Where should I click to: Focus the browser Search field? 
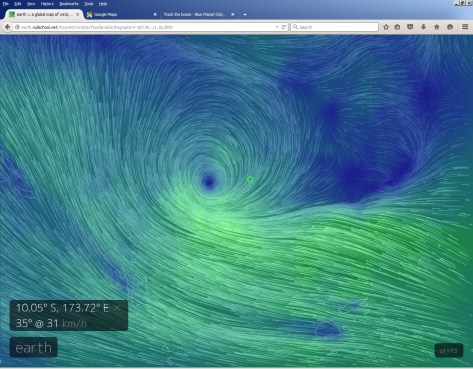tap(334, 27)
